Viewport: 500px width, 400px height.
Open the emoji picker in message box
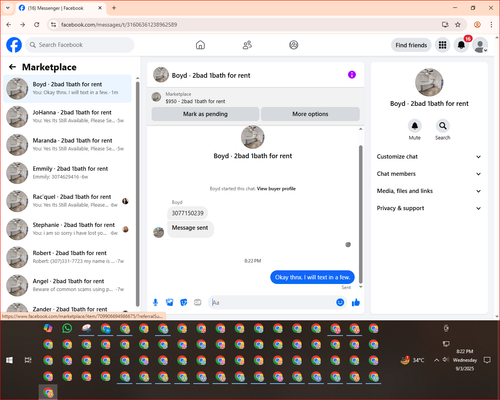[340, 302]
